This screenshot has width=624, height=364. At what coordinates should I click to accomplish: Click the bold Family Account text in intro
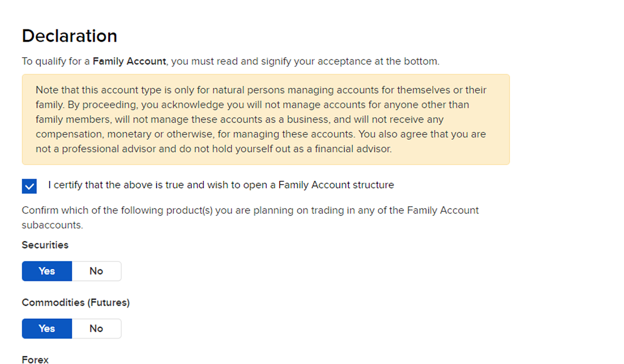(129, 61)
